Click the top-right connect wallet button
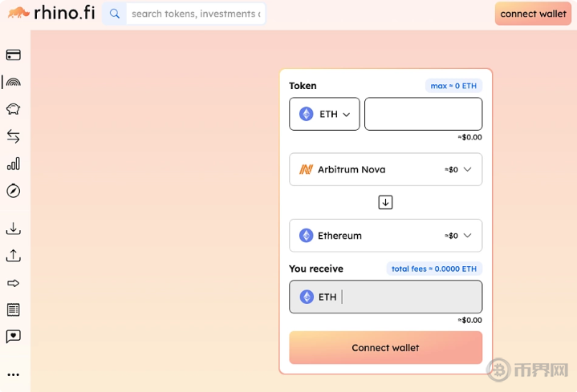Viewport: 577px width, 392px height. pos(533,14)
